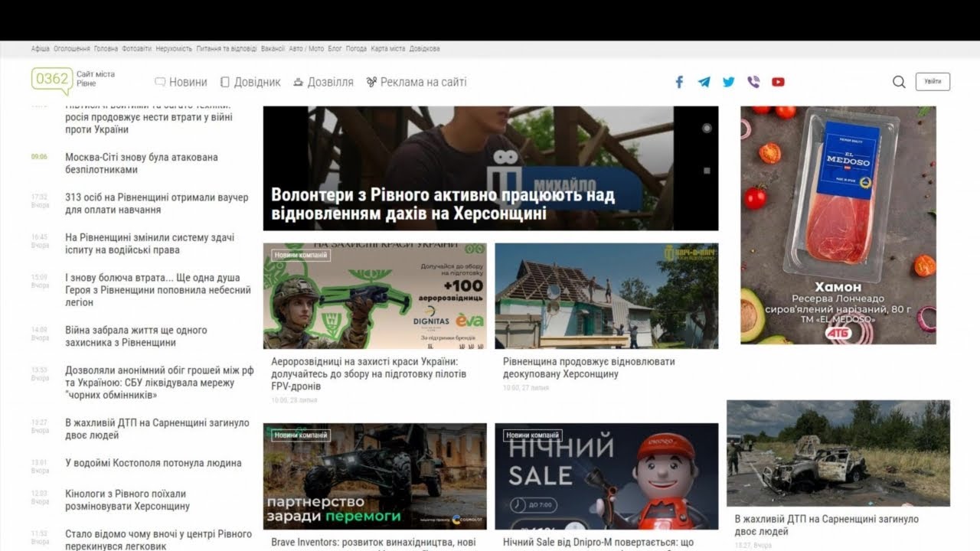Open the Twitter profile icon
980x551 pixels.
click(728, 82)
